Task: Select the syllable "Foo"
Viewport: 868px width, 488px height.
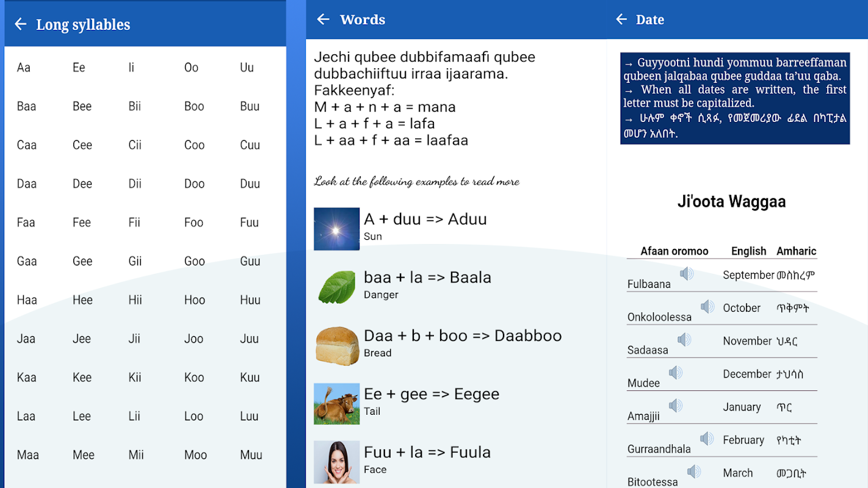Action: (x=193, y=223)
